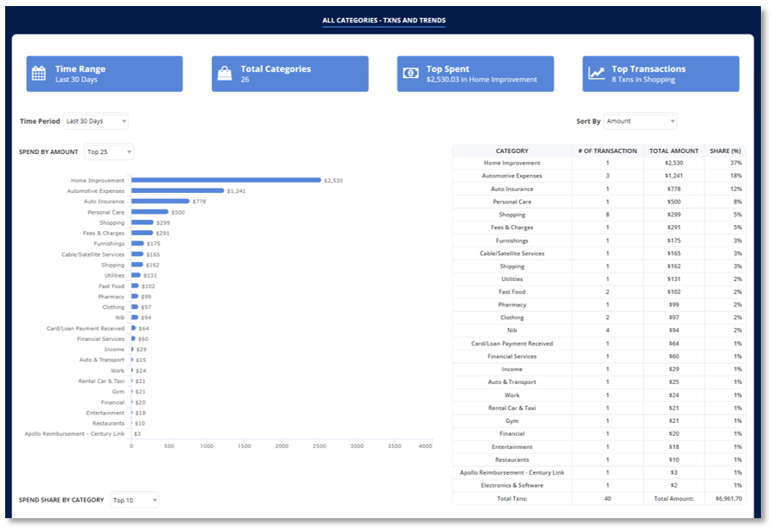Click "Entertainment" in the table
Viewport: 773px width, 532px height.
[512, 447]
